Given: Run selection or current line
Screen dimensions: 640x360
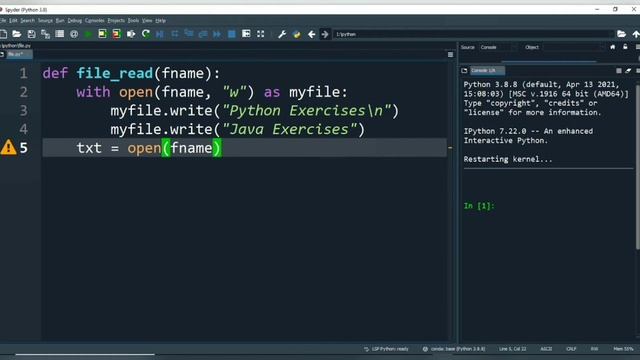Looking at the screenshot, I should tap(131, 34).
